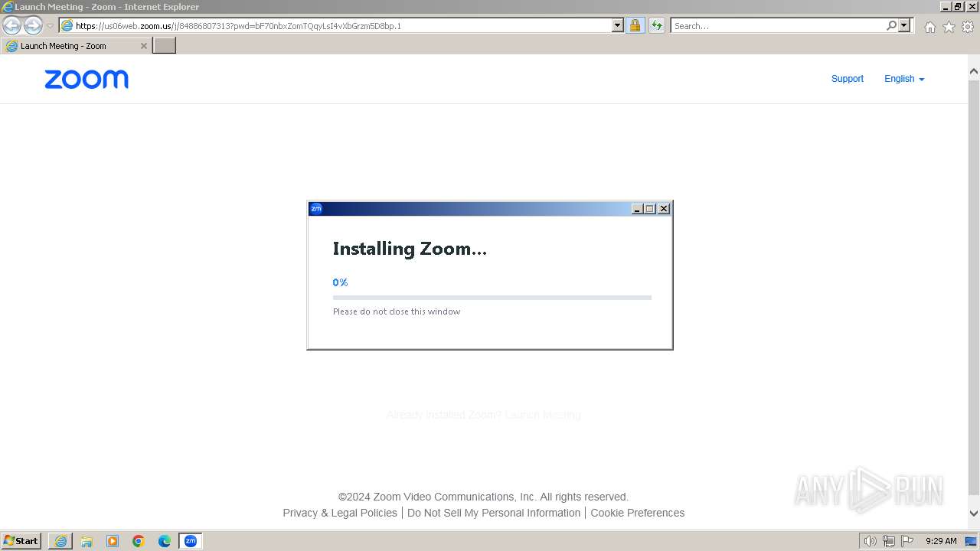
Task: Open the Support link
Action: tap(847, 79)
